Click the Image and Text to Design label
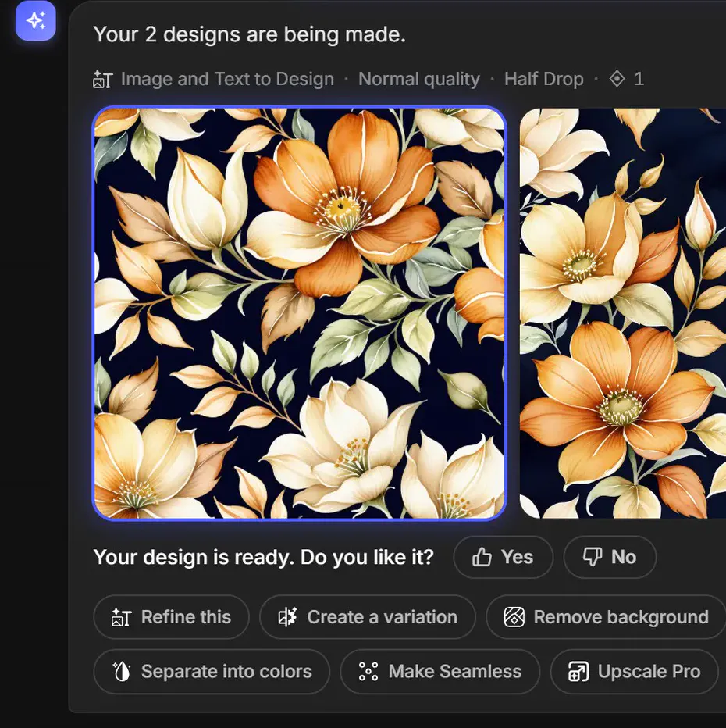The image size is (726, 728). [227, 79]
